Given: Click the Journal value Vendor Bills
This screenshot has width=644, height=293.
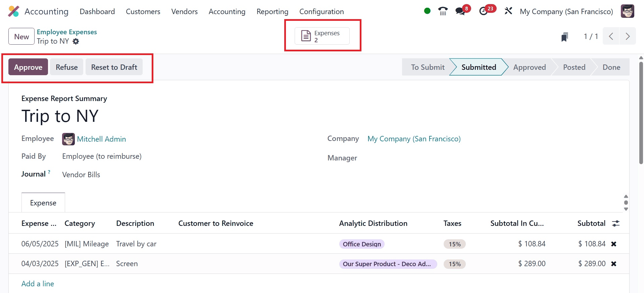Looking at the screenshot, I should pyautogui.click(x=81, y=175).
